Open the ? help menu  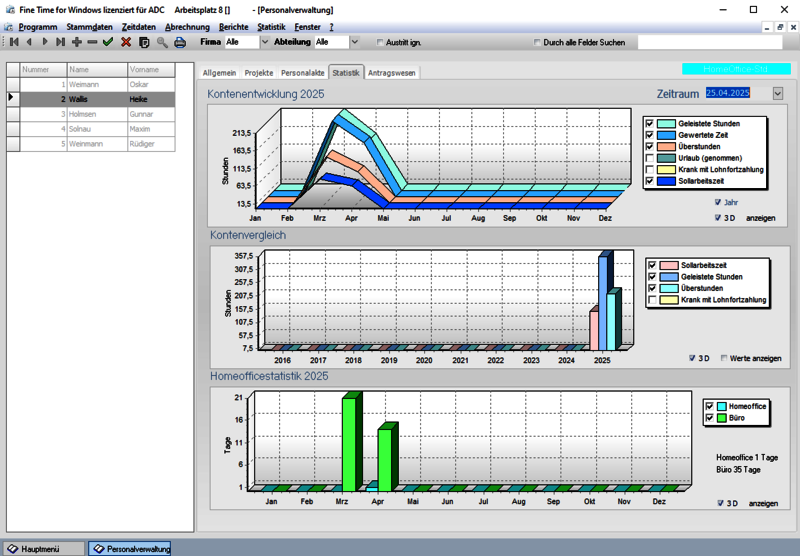pyautogui.click(x=331, y=27)
